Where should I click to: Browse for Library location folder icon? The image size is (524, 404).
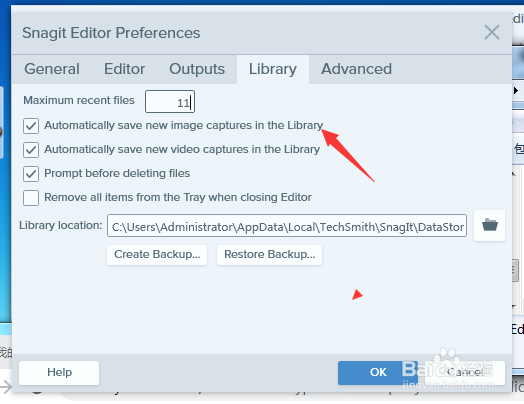click(490, 226)
